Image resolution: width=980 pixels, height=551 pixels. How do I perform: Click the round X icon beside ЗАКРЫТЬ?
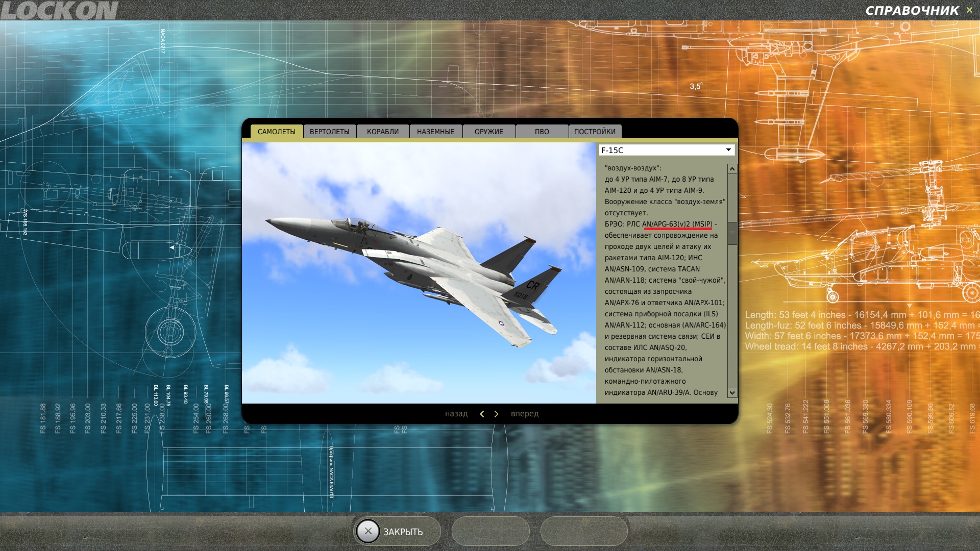pos(368,531)
